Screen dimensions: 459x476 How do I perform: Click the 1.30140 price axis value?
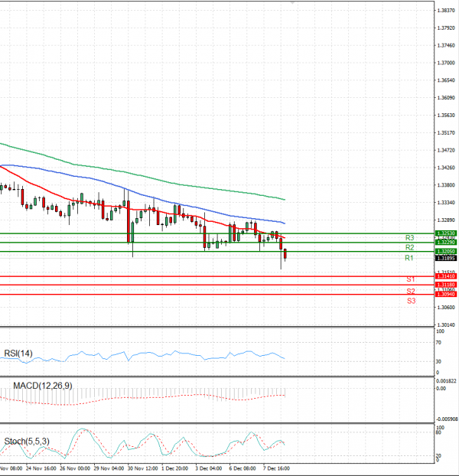point(446,325)
